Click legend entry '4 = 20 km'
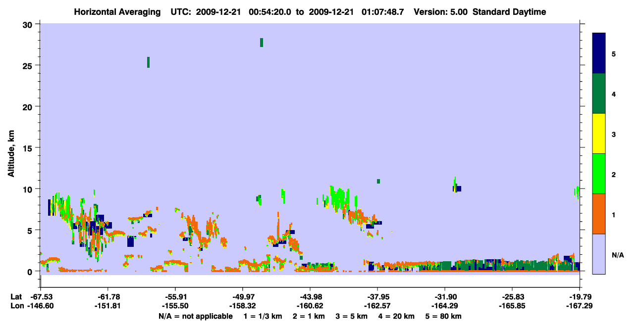Screen dimensions: 644x330 coord(397,316)
